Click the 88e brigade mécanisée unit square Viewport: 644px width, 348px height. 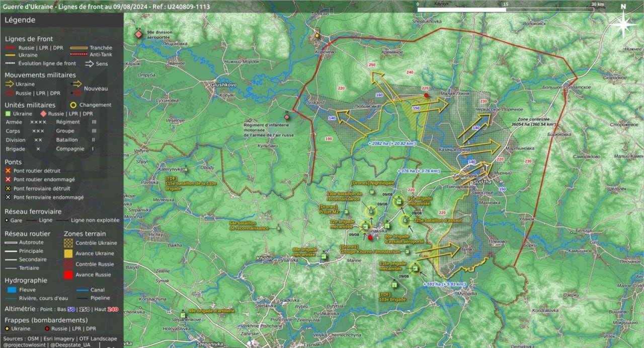pos(324,256)
